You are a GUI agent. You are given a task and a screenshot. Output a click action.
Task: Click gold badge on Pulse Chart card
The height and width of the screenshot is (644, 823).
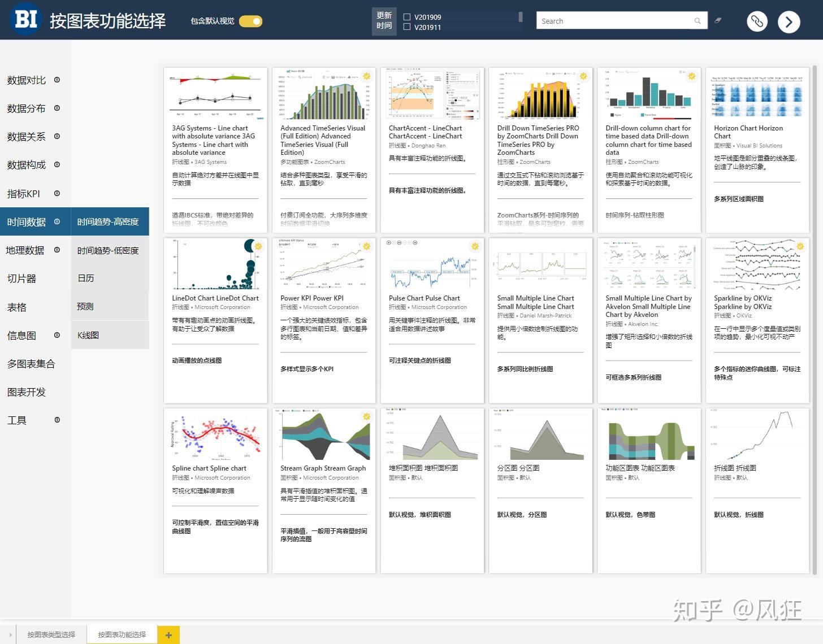[475, 246]
